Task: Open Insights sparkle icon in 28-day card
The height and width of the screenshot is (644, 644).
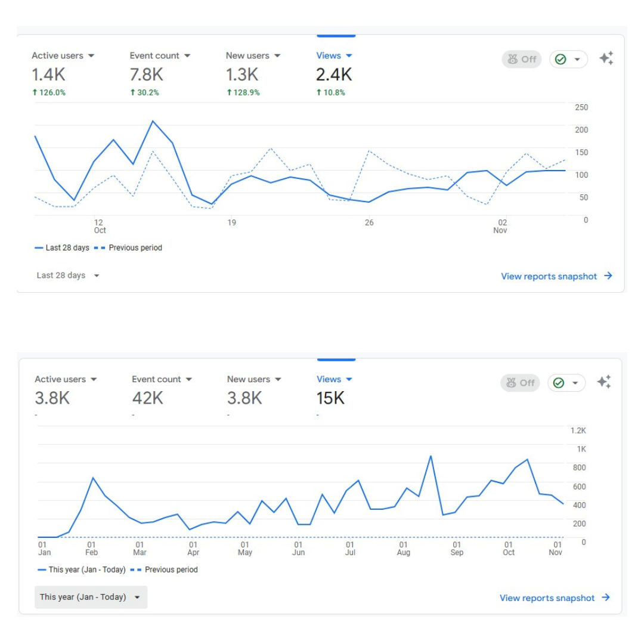Action: click(606, 58)
